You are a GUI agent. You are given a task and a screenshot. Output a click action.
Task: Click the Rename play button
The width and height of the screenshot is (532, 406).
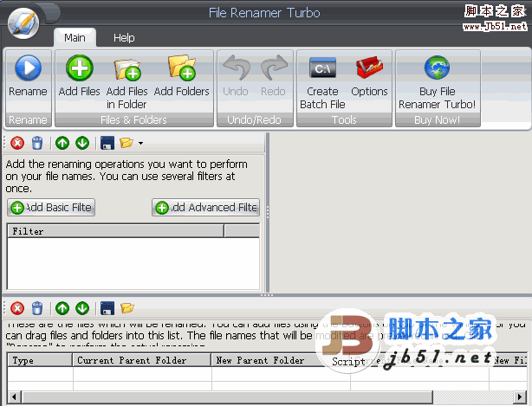pos(29,68)
